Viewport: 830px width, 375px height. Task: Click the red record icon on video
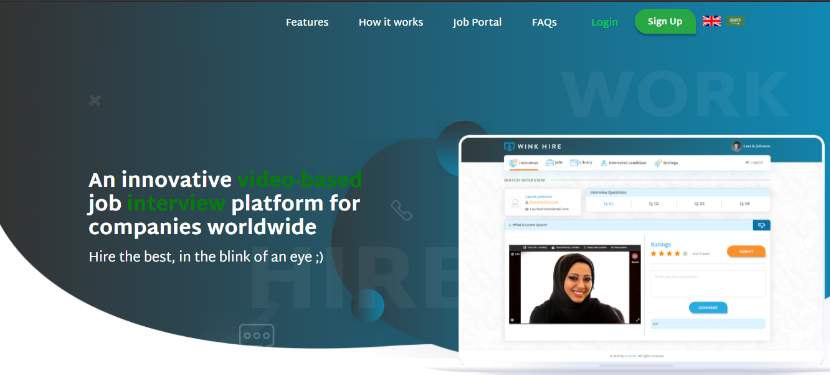[635, 256]
